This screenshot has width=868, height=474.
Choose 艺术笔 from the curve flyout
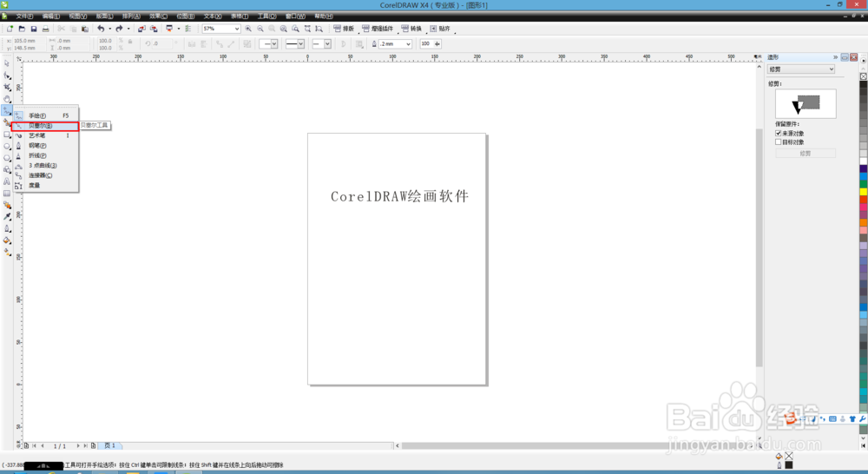(46, 135)
